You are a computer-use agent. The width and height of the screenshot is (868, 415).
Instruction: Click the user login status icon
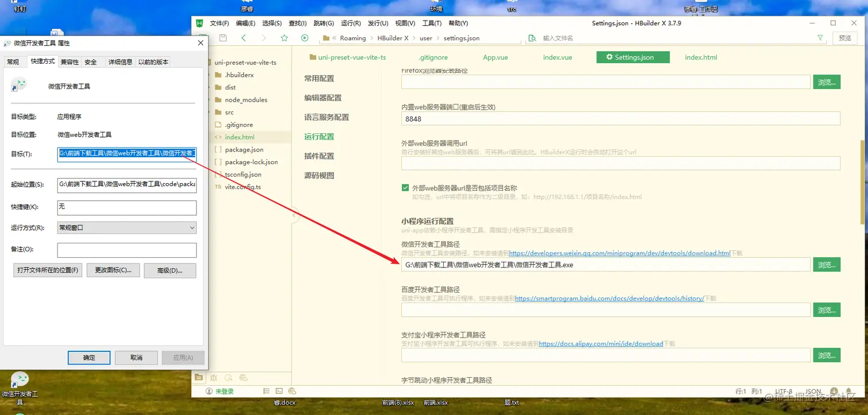tap(209, 391)
